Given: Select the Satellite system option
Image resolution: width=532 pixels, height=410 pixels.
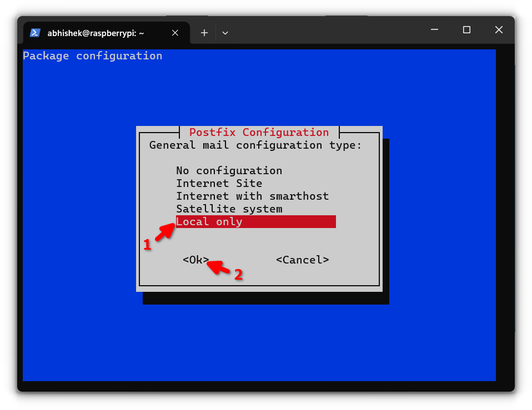Looking at the screenshot, I should pyautogui.click(x=229, y=209).
